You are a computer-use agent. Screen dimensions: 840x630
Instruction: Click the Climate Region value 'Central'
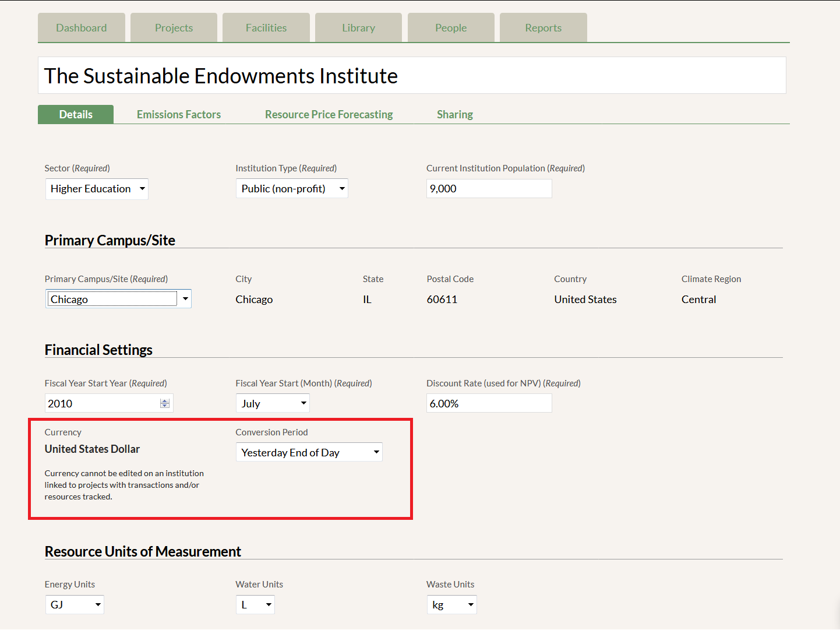(x=699, y=300)
